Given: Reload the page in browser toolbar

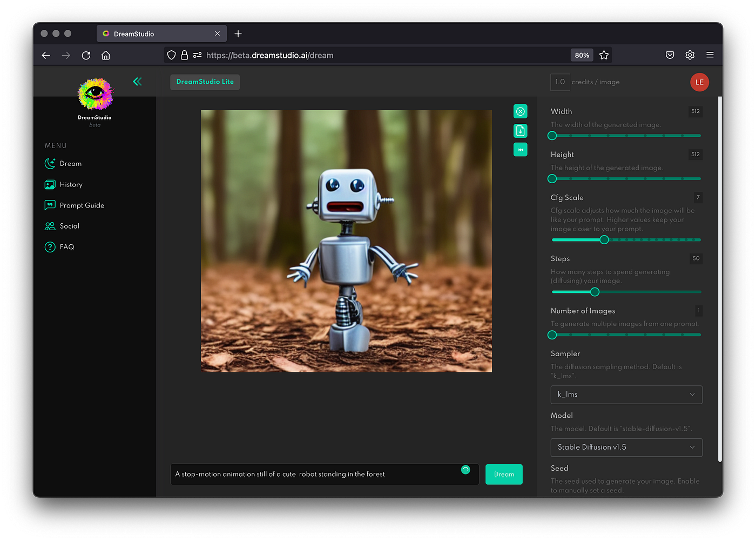Looking at the screenshot, I should click(x=86, y=55).
